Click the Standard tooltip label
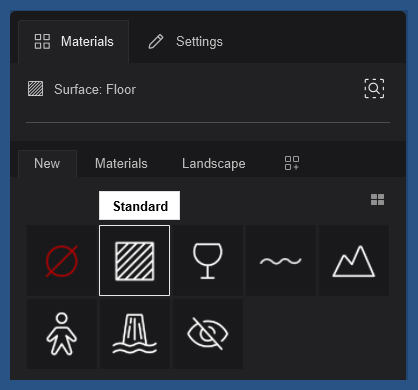 click(139, 206)
